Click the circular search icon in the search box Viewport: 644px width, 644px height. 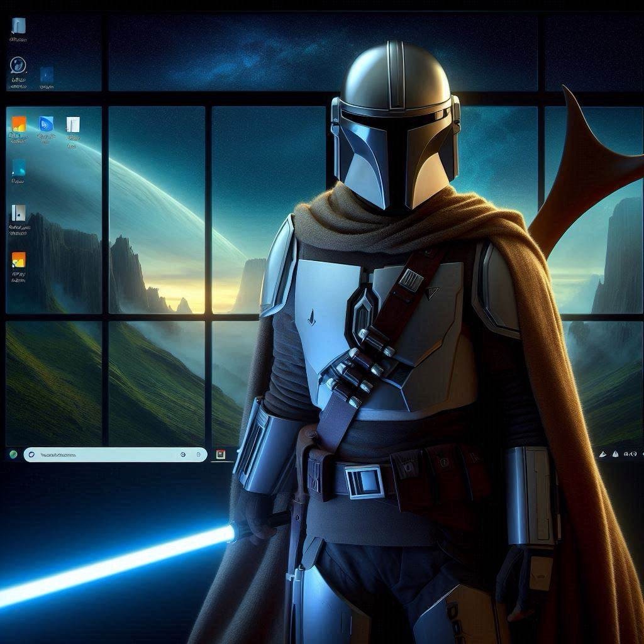[x=31, y=455]
